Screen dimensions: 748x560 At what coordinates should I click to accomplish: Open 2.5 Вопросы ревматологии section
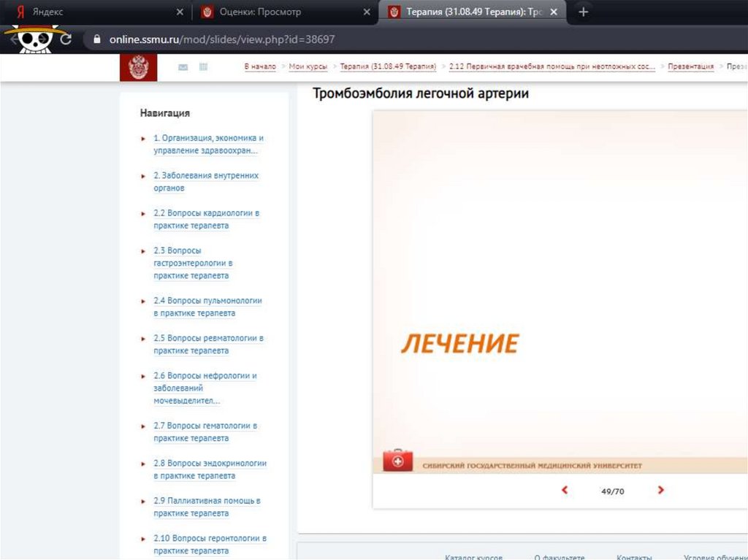208,344
